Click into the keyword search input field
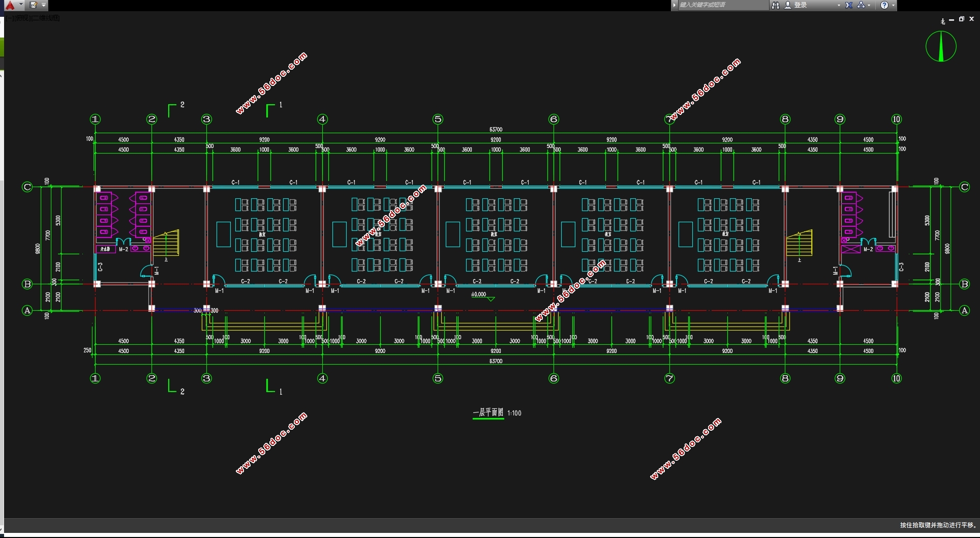This screenshot has width=980, height=538. 722,5
